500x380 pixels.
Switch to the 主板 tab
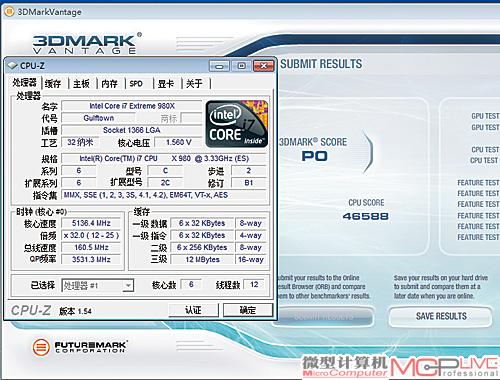(x=81, y=84)
